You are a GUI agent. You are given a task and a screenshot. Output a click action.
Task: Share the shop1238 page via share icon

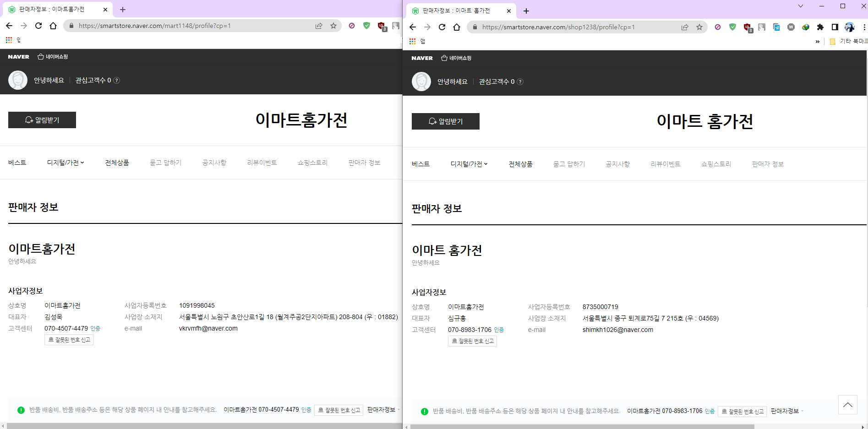[x=685, y=27]
